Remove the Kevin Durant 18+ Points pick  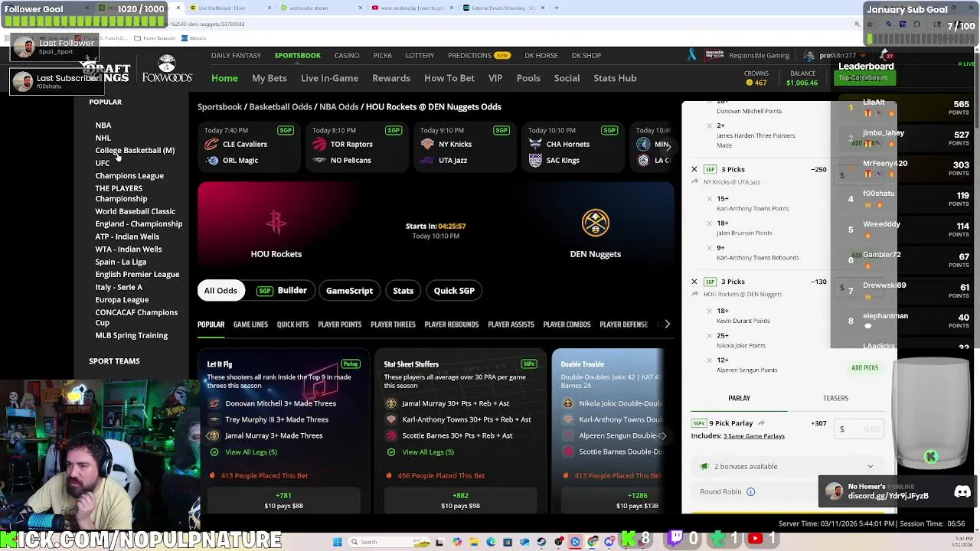point(710,311)
